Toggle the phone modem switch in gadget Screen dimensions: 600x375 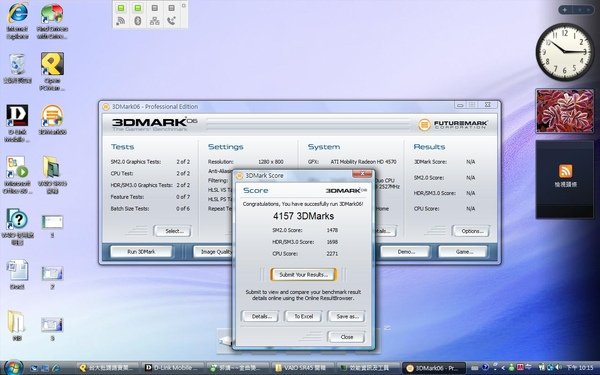point(171,8)
